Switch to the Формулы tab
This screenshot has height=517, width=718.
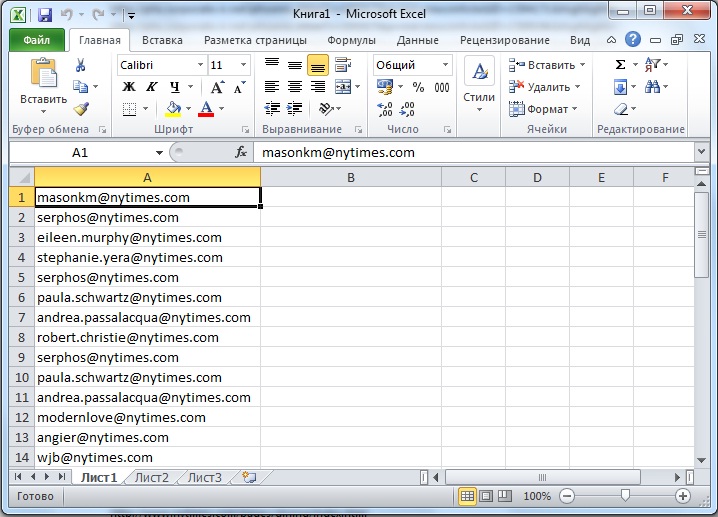pyautogui.click(x=351, y=40)
